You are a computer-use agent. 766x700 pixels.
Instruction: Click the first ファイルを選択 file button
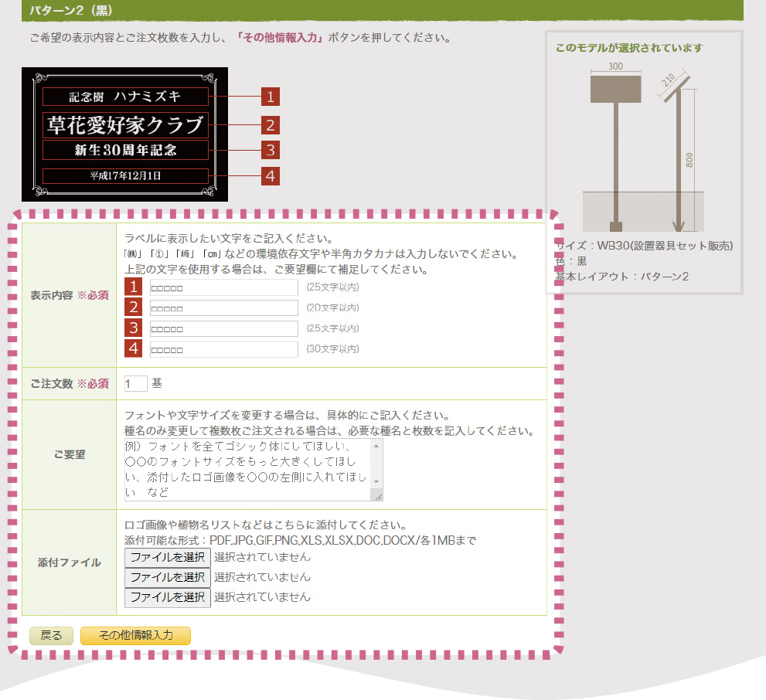167,558
